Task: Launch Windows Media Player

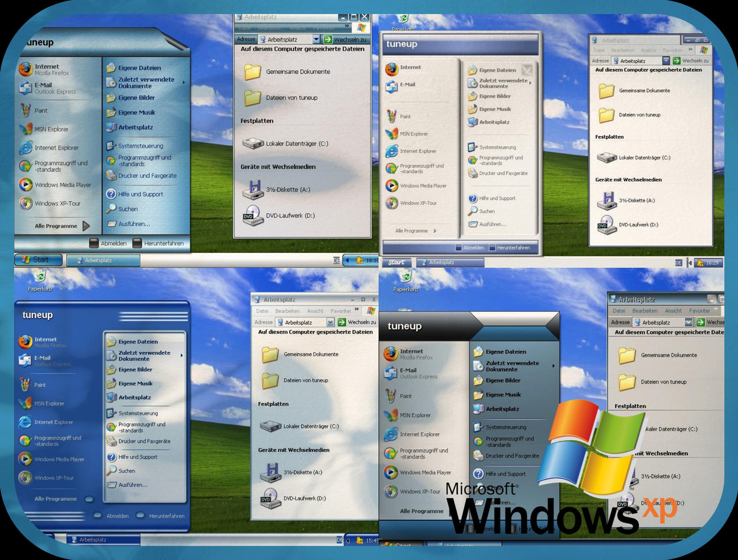Action: tap(63, 185)
